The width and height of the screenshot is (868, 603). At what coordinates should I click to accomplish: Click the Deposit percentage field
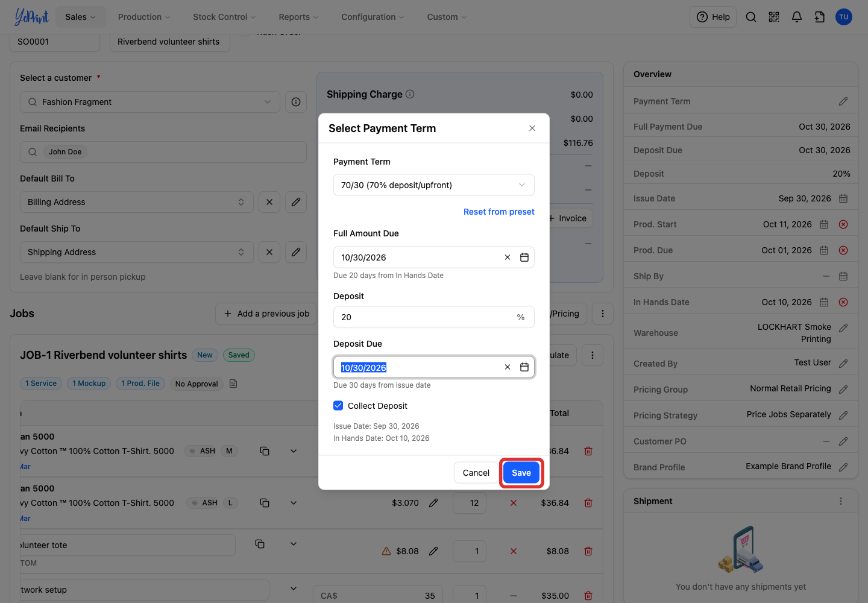(x=434, y=317)
